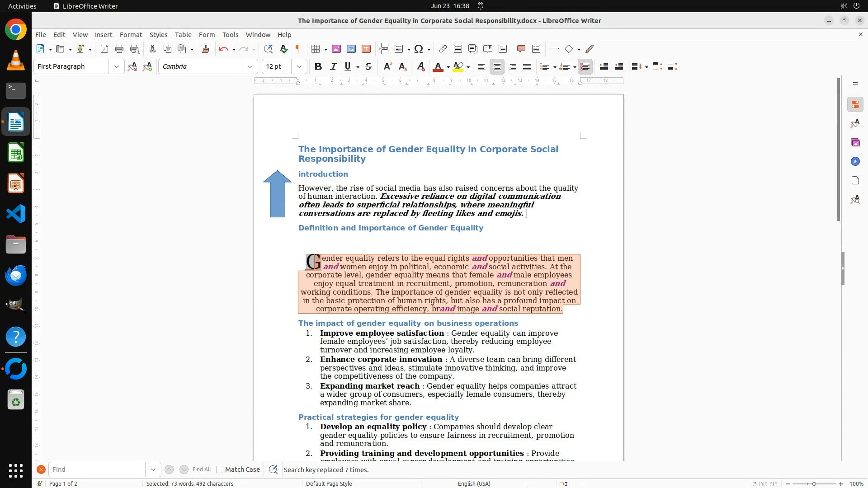Click the Insert Hyperlink icon
868x488 pixels.
click(443, 49)
